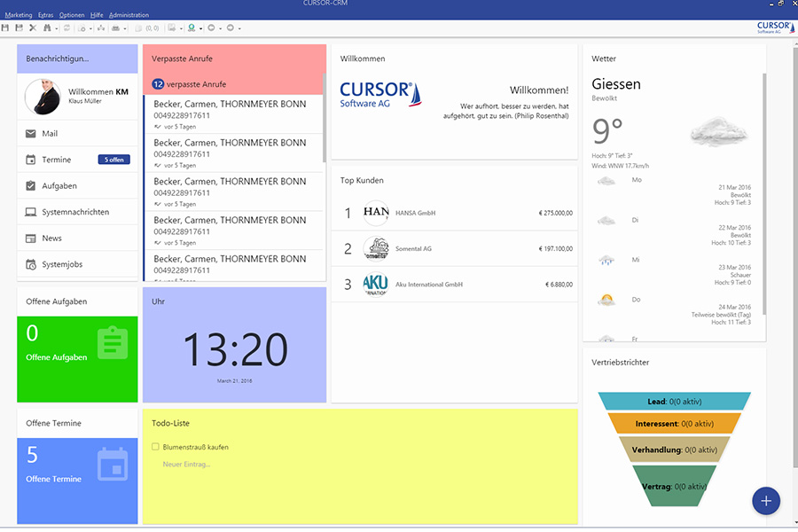
Task: Open the printer icon dropdown arrow
Action: tap(125, 28)
